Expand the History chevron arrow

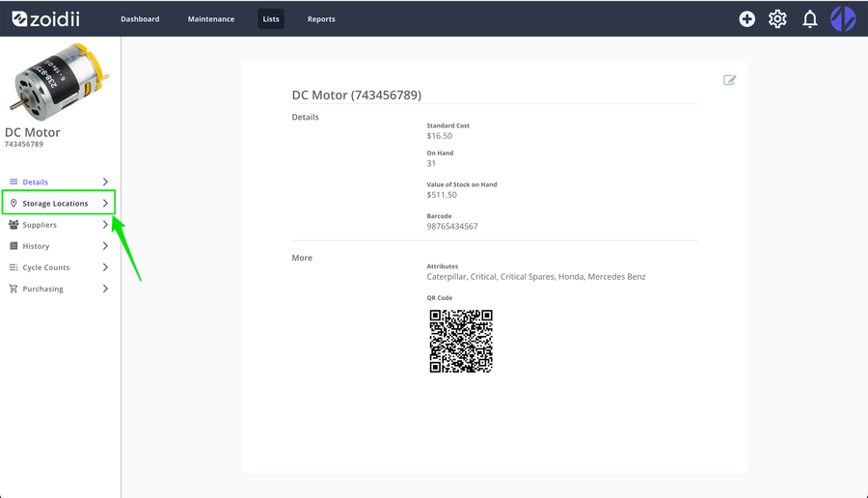pos(105,246)
